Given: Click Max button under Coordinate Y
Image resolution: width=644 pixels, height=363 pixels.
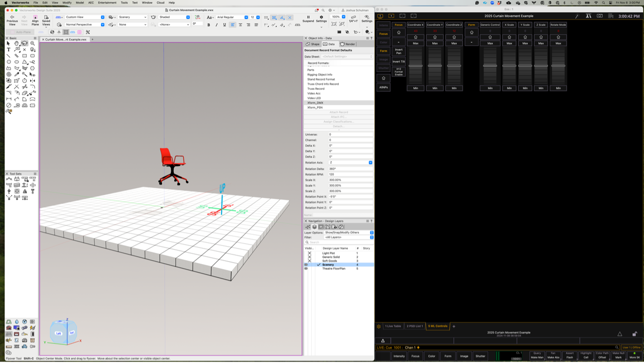Looking at the screenshot, I should pos(435,43).
